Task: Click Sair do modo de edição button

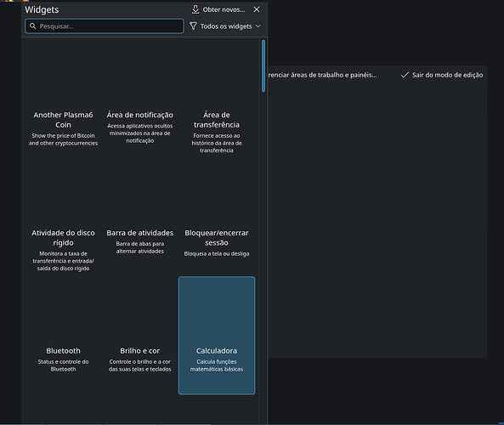Action: pos(442,75)
